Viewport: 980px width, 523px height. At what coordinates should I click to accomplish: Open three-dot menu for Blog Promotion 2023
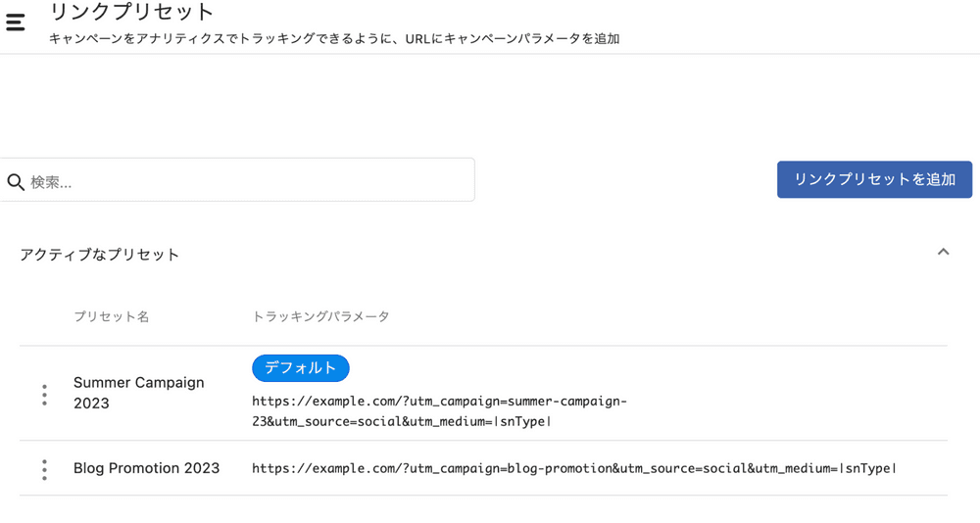(x=44, y=469)
